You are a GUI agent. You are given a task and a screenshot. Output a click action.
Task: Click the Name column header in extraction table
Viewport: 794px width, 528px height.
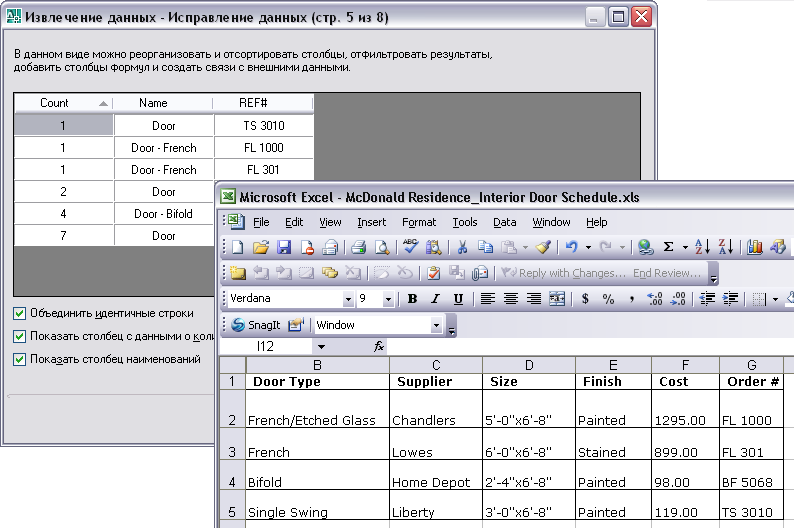163,103
